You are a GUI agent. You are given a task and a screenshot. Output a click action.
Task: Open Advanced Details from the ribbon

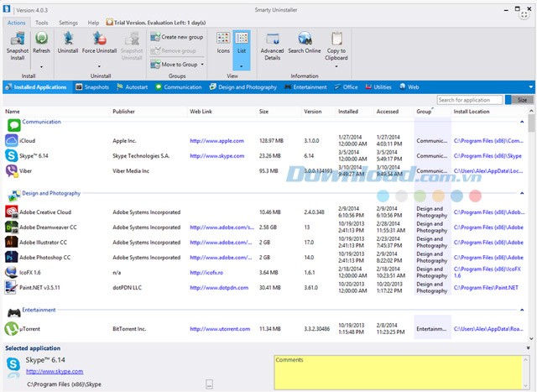[x=272, y=40]
